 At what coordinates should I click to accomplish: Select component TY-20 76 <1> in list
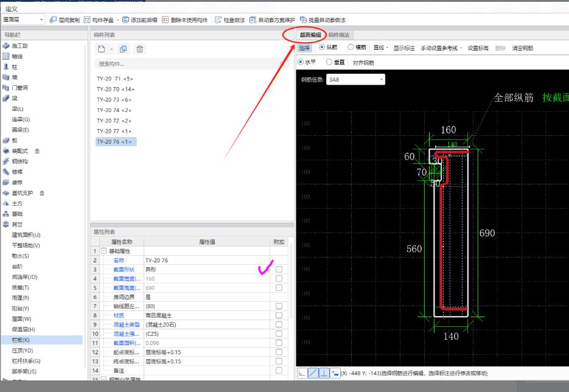[x=116, y=142]
